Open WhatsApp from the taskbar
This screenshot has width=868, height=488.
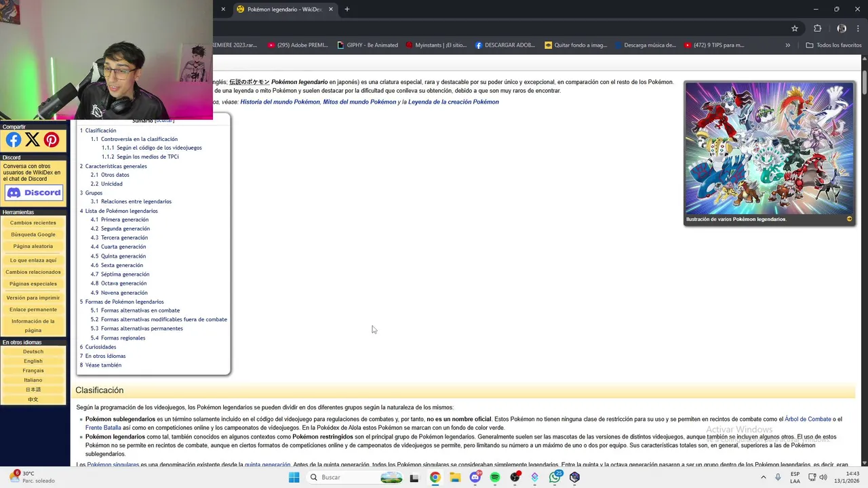click(x=555, y=477)
